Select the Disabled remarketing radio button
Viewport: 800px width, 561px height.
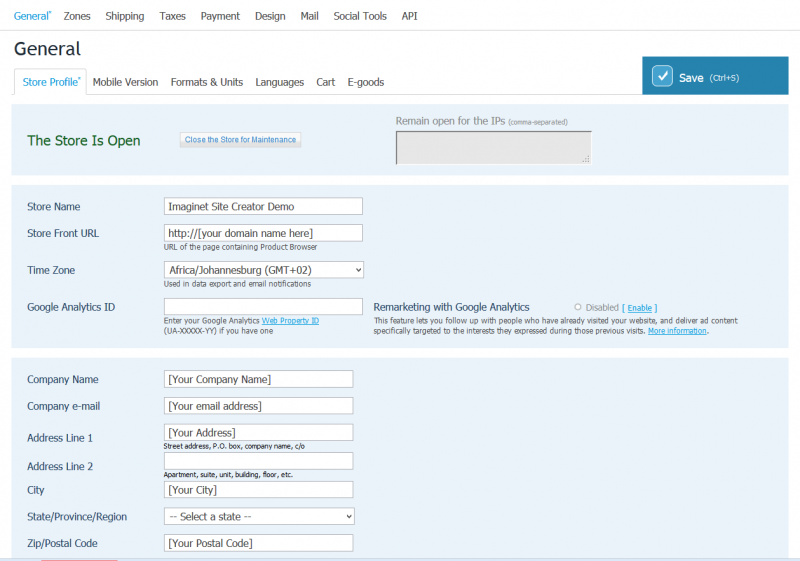click(578, 307)
